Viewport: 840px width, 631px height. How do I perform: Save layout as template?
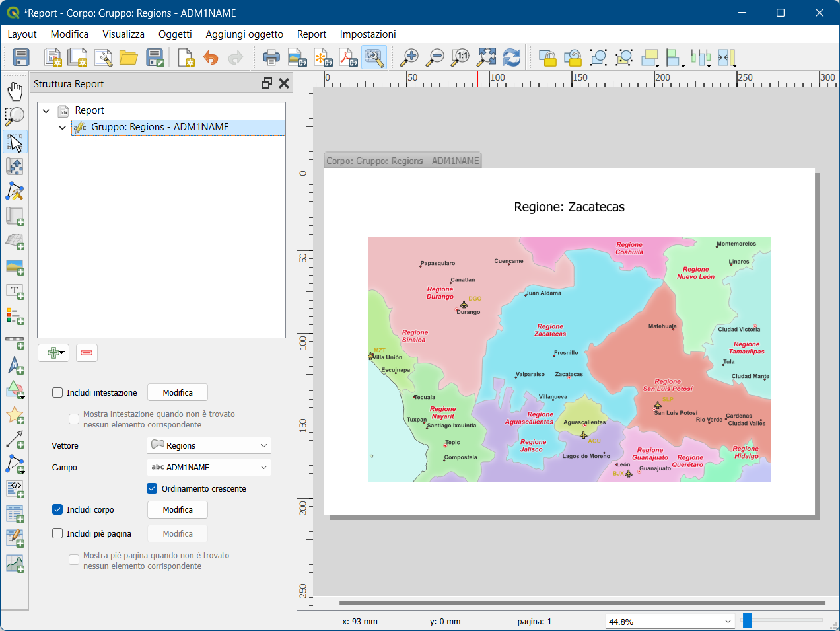click(x=155, y=57)
